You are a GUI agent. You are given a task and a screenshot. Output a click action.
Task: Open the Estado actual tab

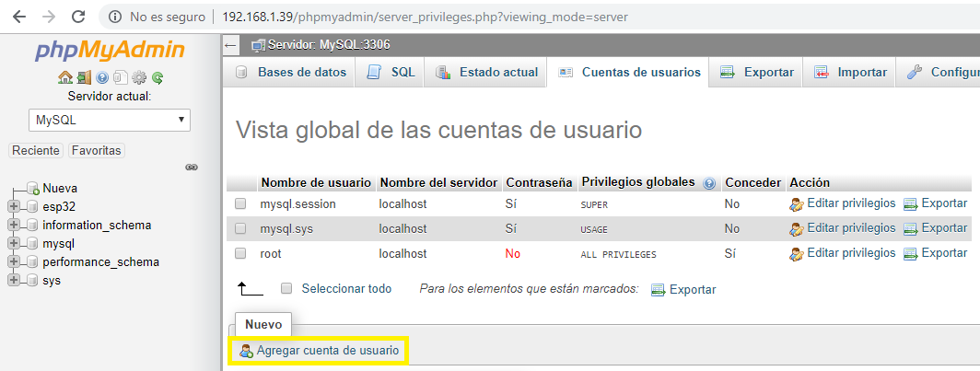tap(485, 73)
